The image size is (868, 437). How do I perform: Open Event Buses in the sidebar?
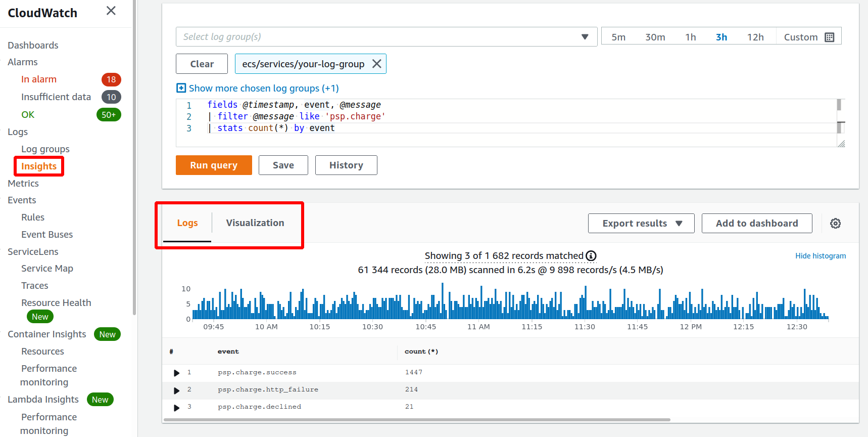pyautogui.click(x=47, y=235)
